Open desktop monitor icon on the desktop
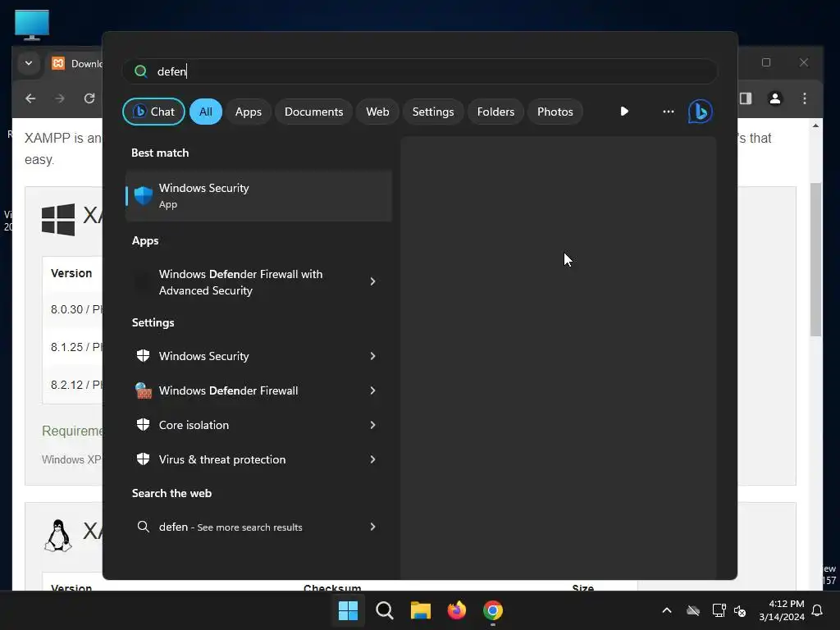The height and width of the screenshot is (630, 840). pos(32,25)
